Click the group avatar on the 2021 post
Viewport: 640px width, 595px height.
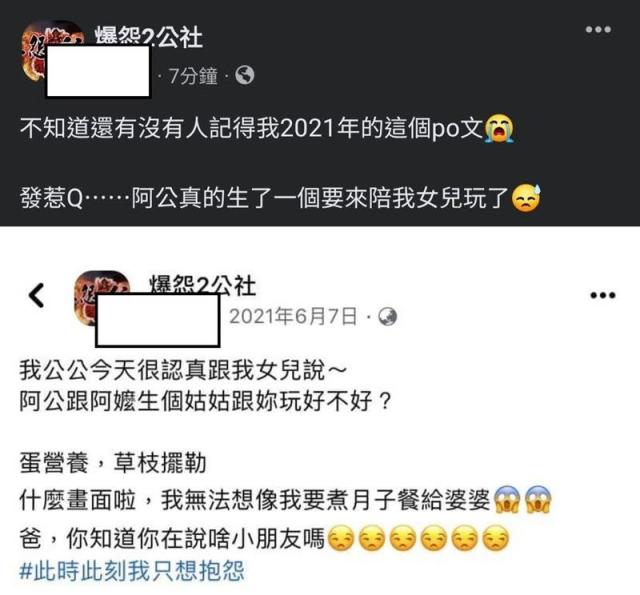(x=86, y=296)
